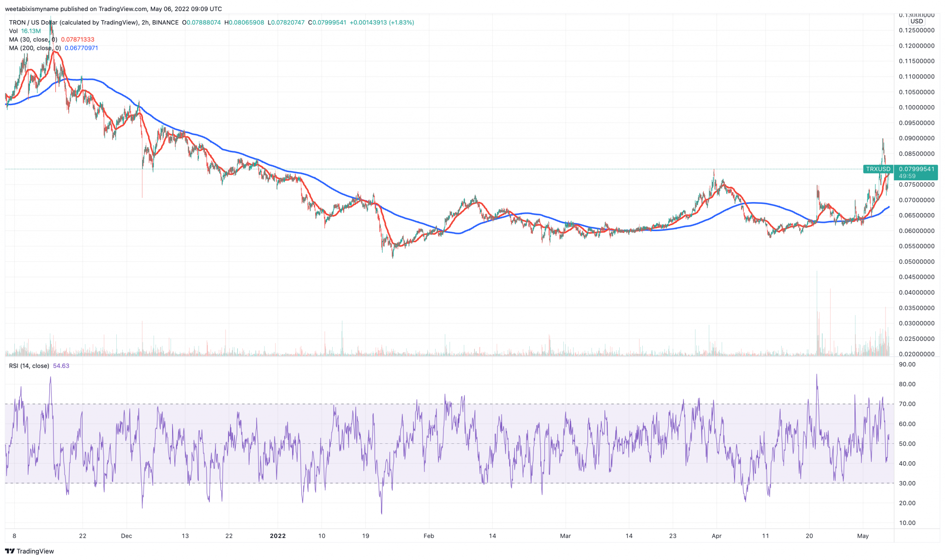Click the 8 date axis label
Image resolution: width=945 pixels, height=560 pixels.
tap(14, 536)
